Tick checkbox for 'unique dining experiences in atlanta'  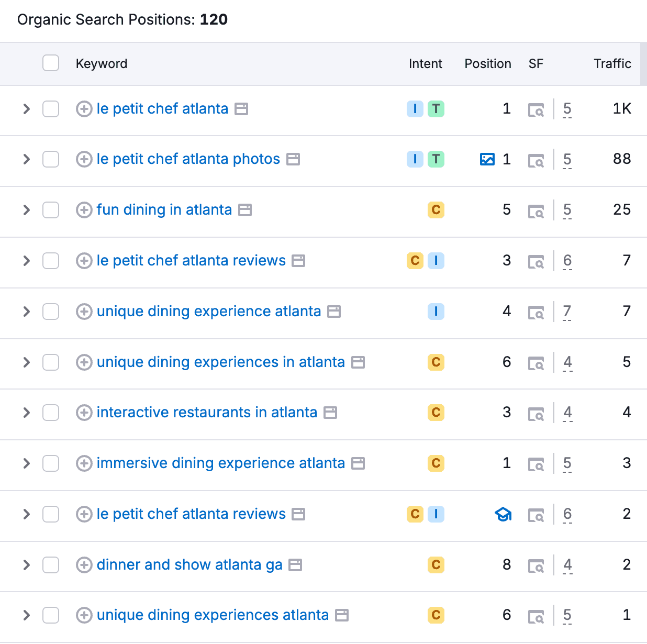click(51, 362)
